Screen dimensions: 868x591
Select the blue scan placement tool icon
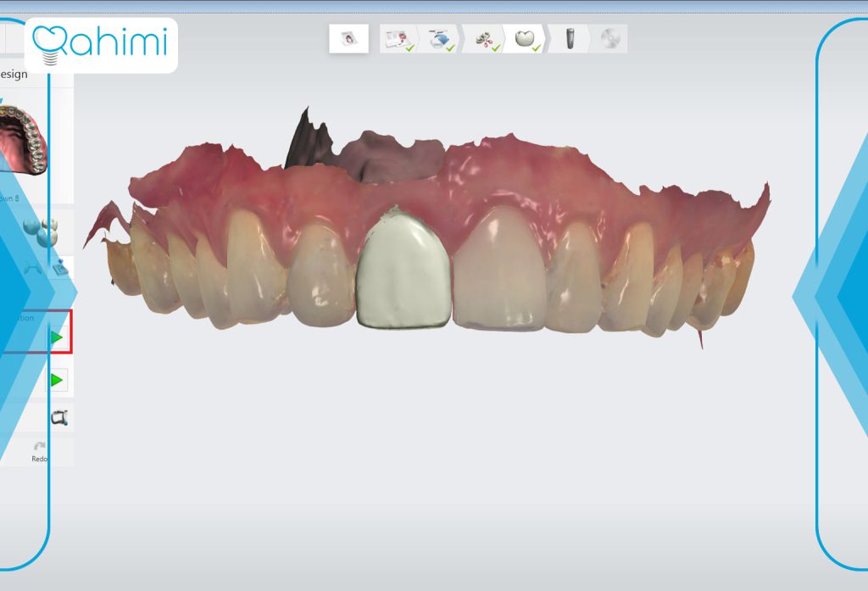[60, 268]
